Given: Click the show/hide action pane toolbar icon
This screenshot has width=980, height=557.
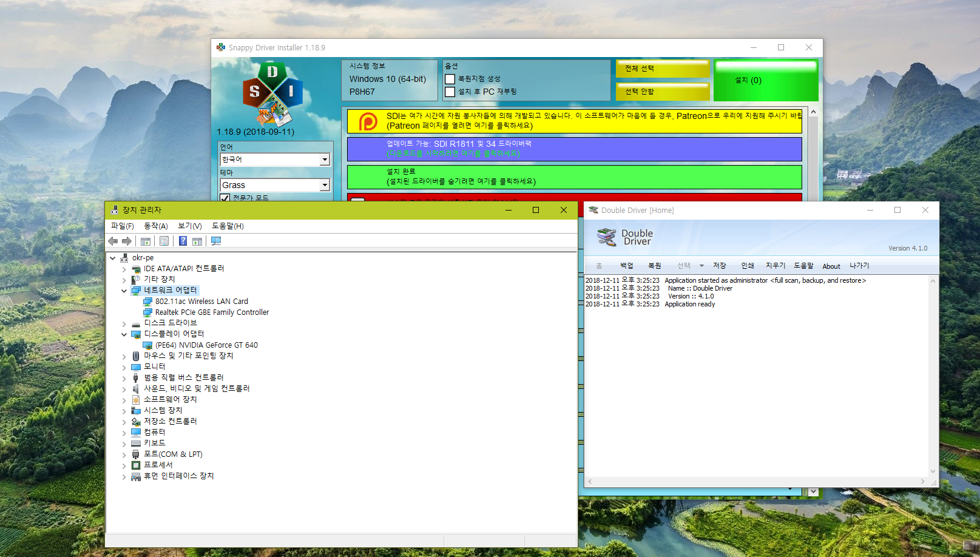Looking at the screenshot, I should point(197,241).
